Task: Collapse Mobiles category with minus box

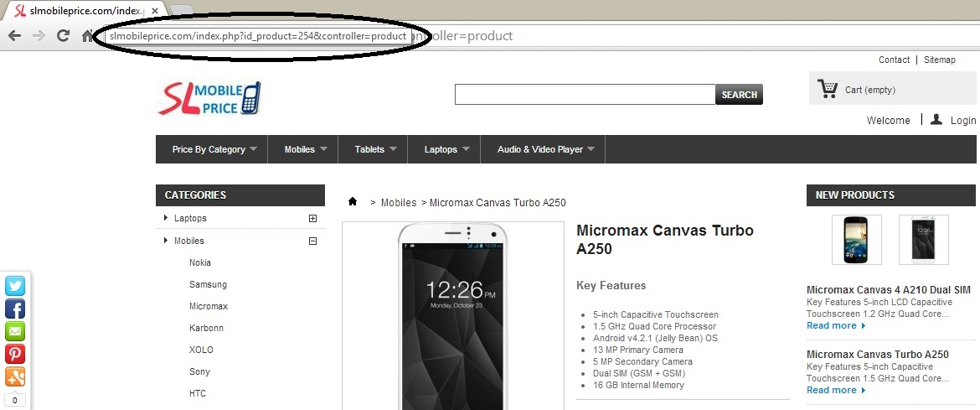Action: (313, 241)
